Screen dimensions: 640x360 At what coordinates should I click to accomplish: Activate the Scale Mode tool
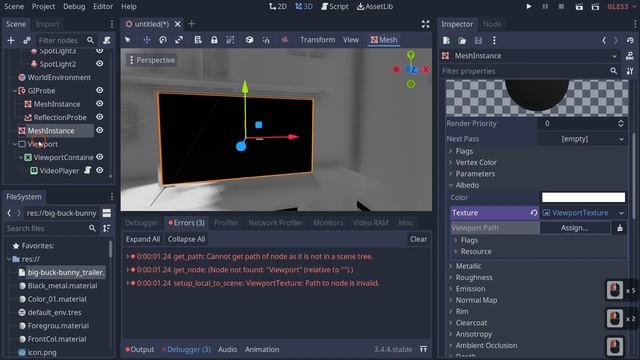179,40
